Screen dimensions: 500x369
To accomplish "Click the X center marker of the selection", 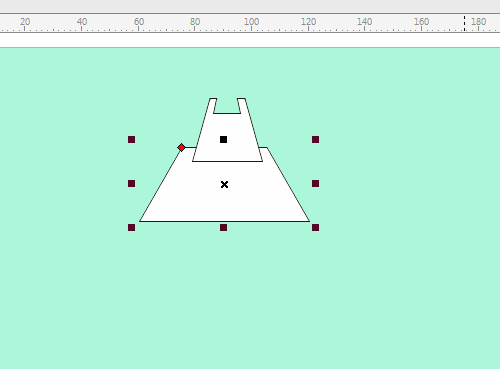I will point(224,184).
